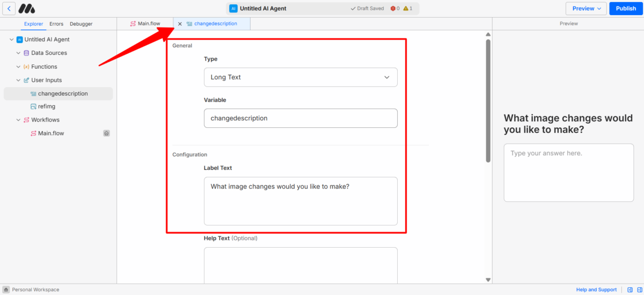Open the Type dropdown showing Long Text
The width and height of the screenshot is (644, 295).
pos(301,77)
